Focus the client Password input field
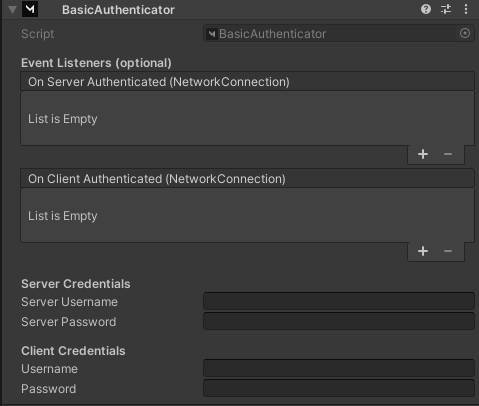Screen dimensions: 479x406 tap(339, 388)
